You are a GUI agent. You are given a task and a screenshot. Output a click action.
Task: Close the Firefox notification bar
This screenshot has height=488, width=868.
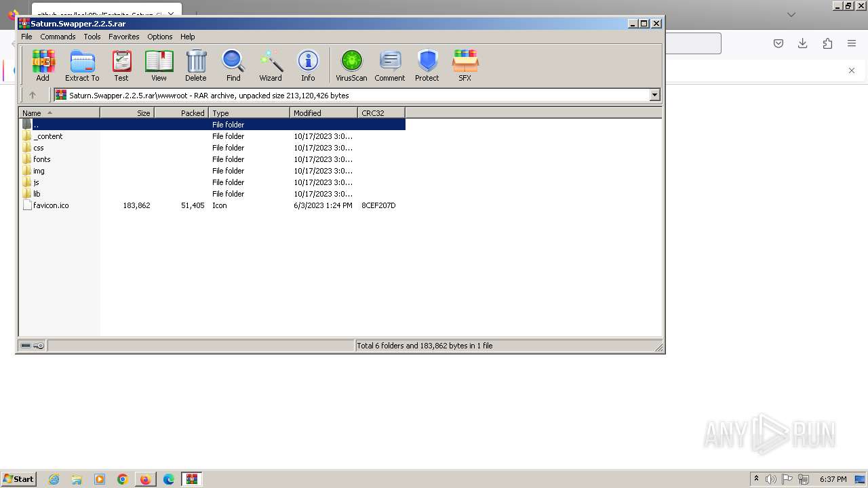point(852,70)
